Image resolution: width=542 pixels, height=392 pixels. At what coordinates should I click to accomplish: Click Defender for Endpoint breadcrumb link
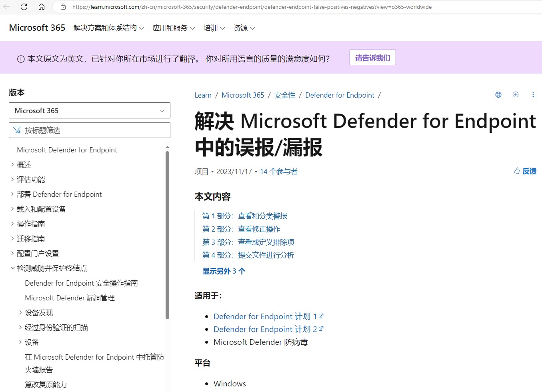[340, 95]
